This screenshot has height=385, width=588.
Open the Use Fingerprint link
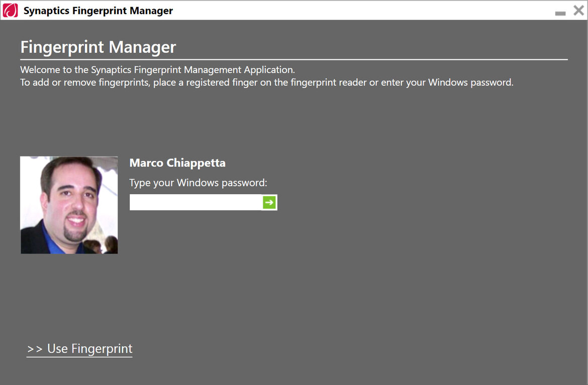[x=79, y=349]
